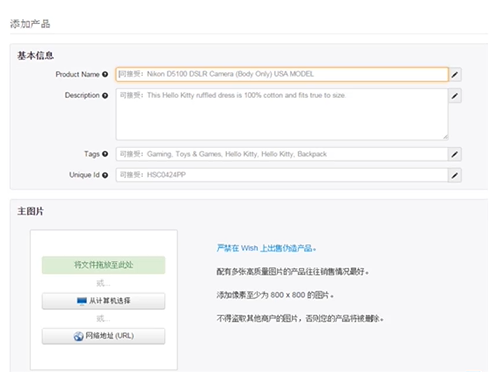Click the pencil icon beside Description field
490x372 pixels.
455,96
